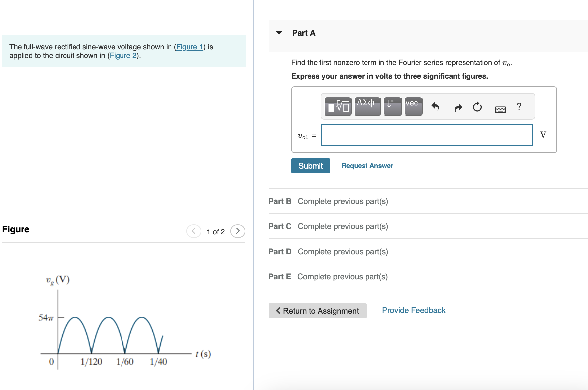Click the rectified sine-wave figure graph
The height and width of the screenshot is (390, 588).
(x=125, y=323)
